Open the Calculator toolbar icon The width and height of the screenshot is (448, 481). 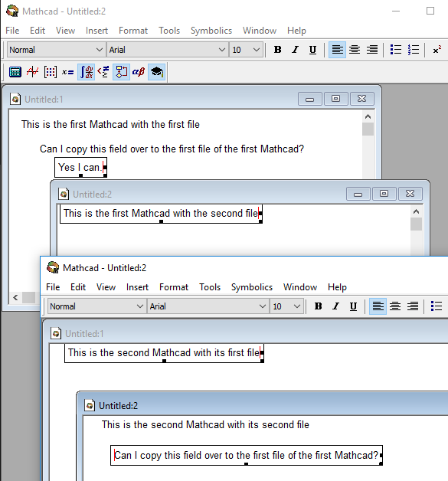pyautogui.click(x=15, y=72)
